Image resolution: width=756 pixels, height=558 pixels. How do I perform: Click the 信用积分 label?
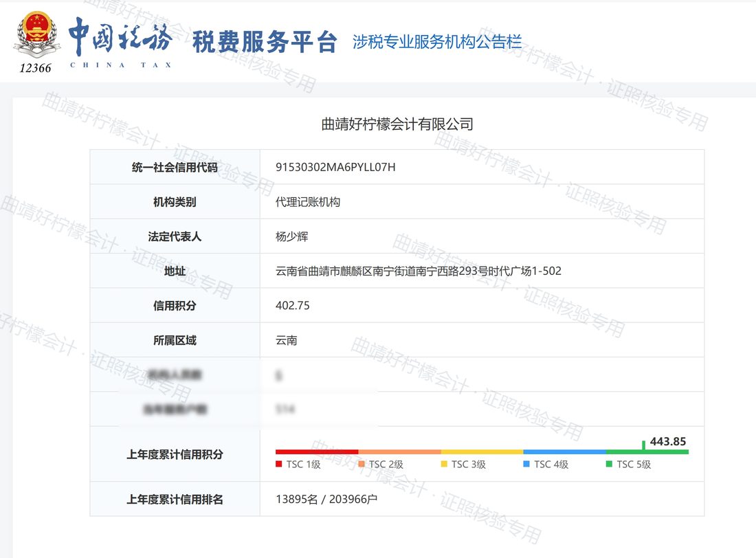(x=175, y=306)
